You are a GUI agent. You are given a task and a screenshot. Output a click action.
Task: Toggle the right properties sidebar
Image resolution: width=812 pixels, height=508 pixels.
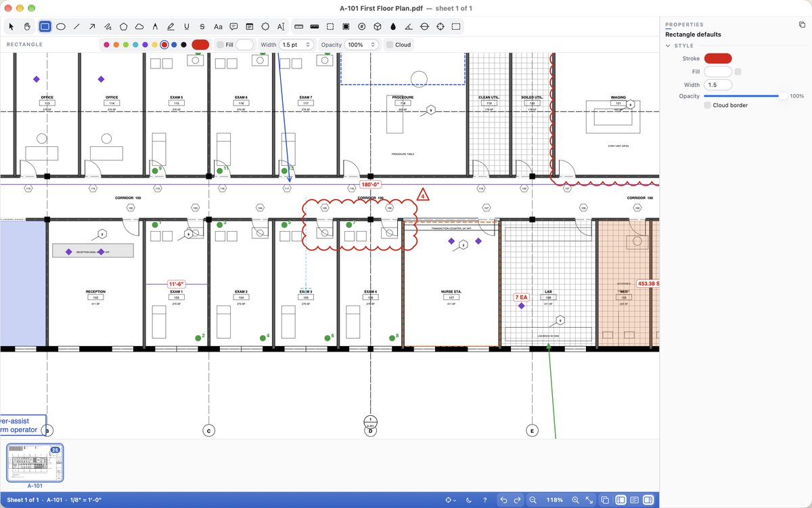coord(648,500)
